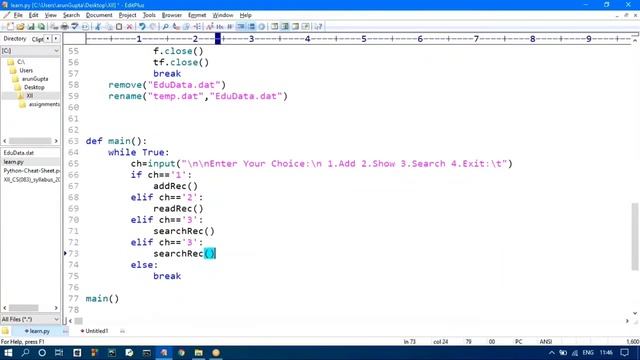The width and height of the screenshot is (640, 360).
Task: Click the left panel-tab scroll arrow
Action: click(48, 39)
